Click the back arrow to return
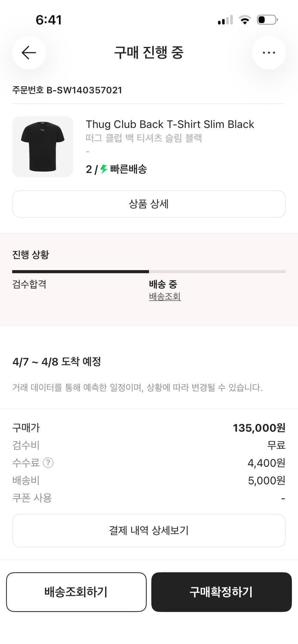Viewport: 298px width, 644px height. 29,52
